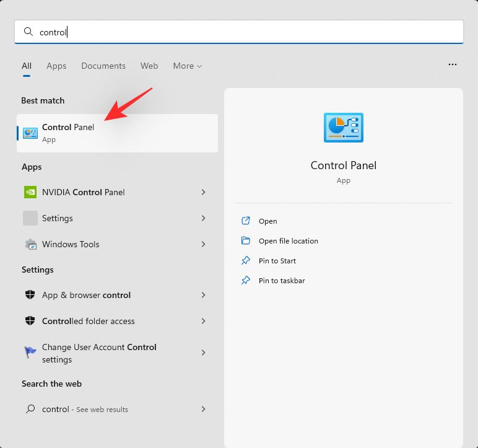Viewport: 478px width, 448px height.
Task: Pin Control Panel to taskbar
Action: click(281, 281)
